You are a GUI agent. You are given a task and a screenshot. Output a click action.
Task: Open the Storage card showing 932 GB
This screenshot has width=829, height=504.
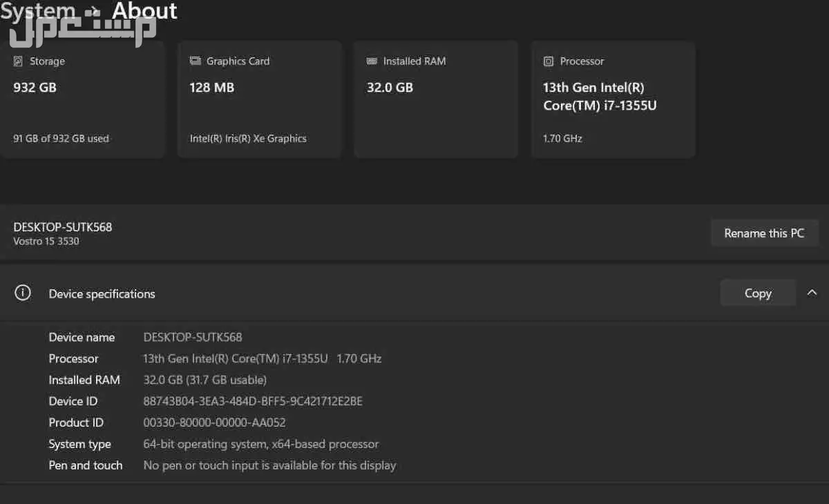pyautogui.click(x=83, y=99)
